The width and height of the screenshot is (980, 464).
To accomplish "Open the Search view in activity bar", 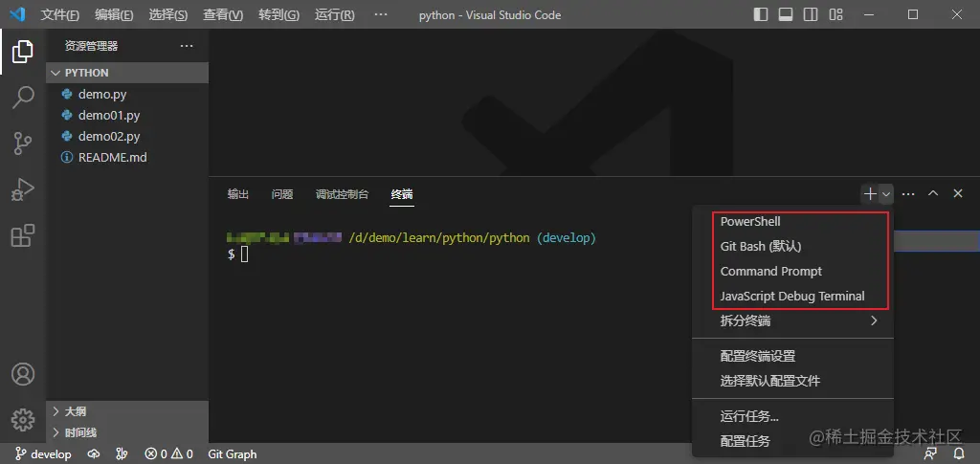I will [x=23, y=98].
